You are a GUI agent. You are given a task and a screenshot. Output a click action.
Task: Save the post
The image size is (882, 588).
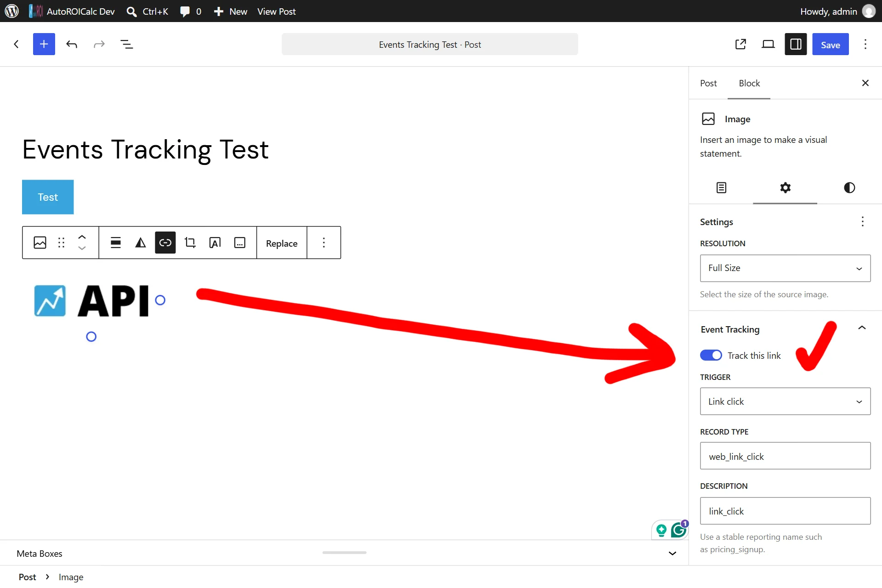coord(831,45)
